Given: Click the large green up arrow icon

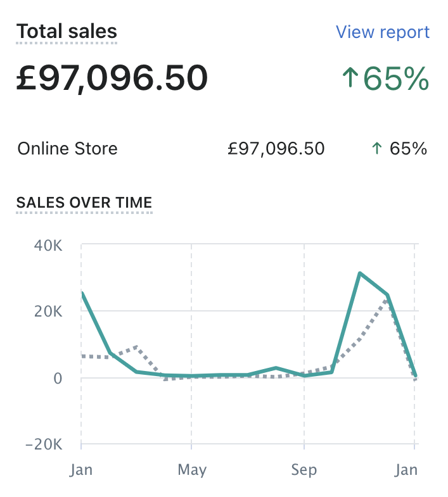Looking at the screenshot, I should point(350,79).
